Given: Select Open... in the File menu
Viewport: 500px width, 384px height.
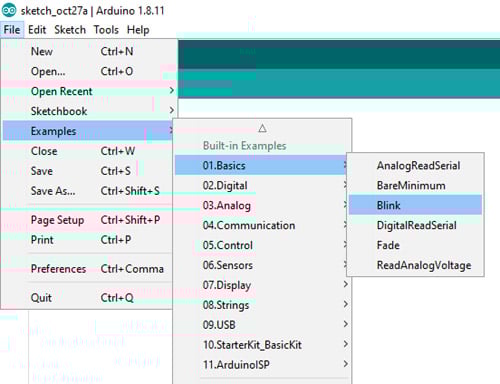Looking at the screenshot, I should click(88, 71).
